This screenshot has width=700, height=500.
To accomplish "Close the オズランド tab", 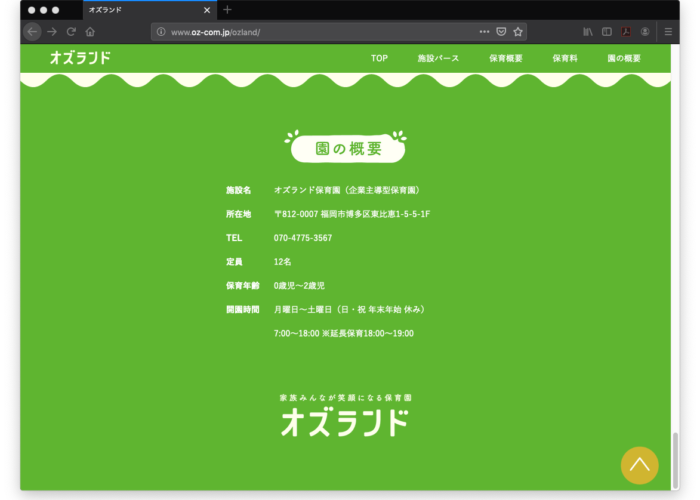I will click(x=207, y=10).
